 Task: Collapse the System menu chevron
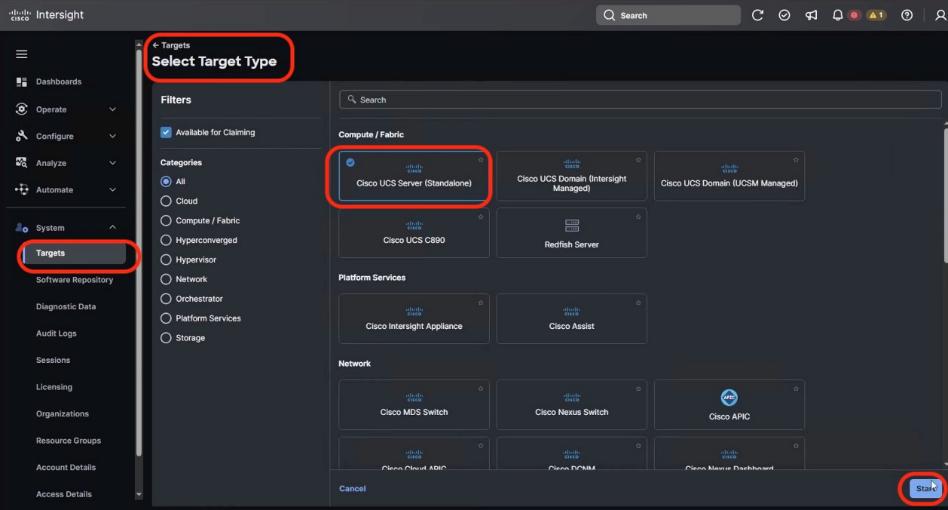(x=112, y=227)
